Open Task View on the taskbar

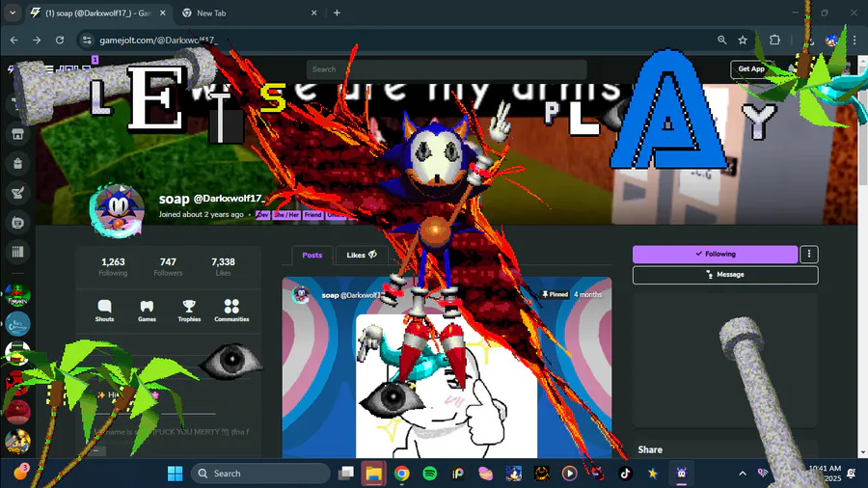pos(346,474)
